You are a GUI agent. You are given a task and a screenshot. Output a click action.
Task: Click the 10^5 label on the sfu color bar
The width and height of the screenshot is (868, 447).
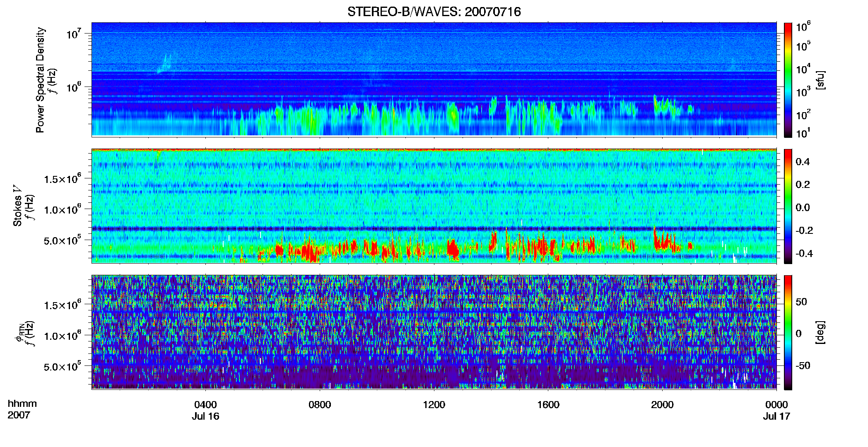click(x=803, y=46)
